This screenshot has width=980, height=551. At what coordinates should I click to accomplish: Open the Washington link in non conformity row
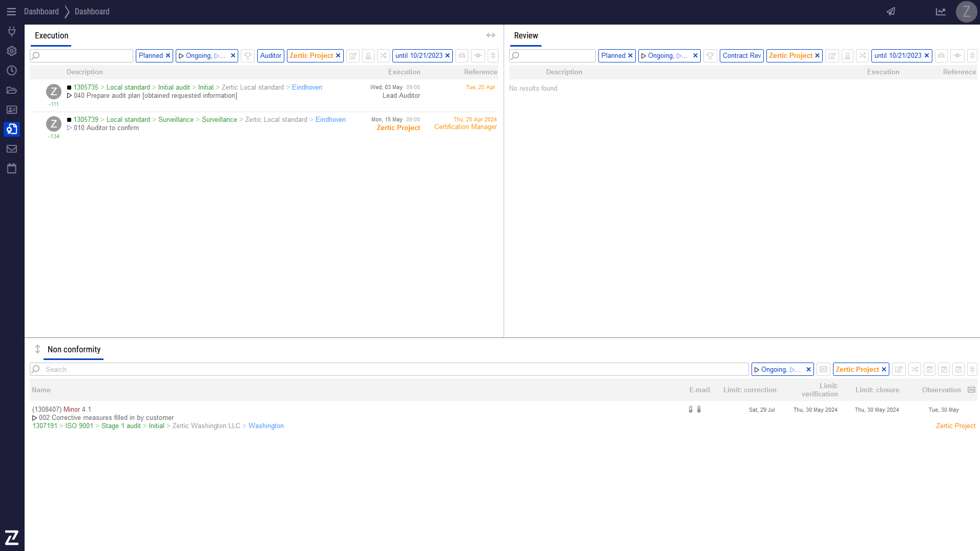click(x=266, y=426)
